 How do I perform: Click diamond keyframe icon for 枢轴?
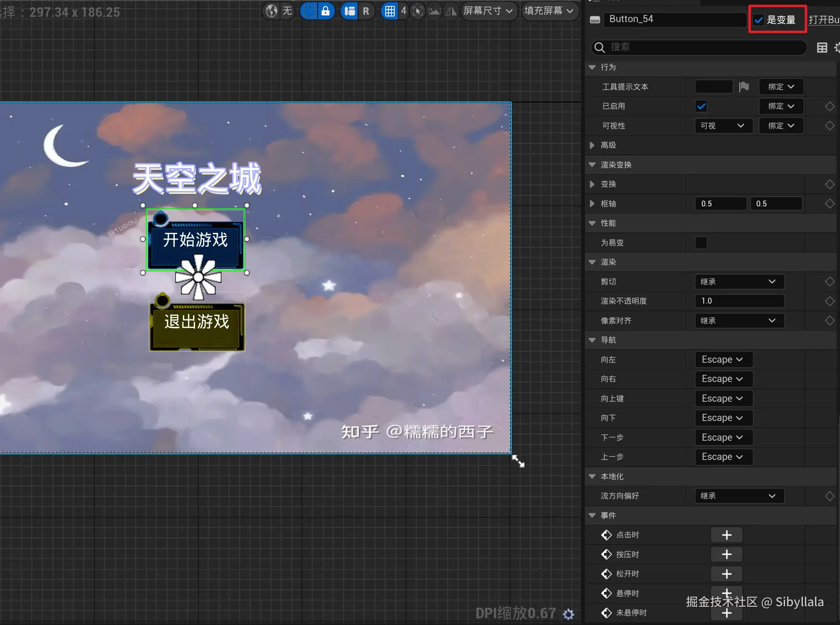coord(830,204)
